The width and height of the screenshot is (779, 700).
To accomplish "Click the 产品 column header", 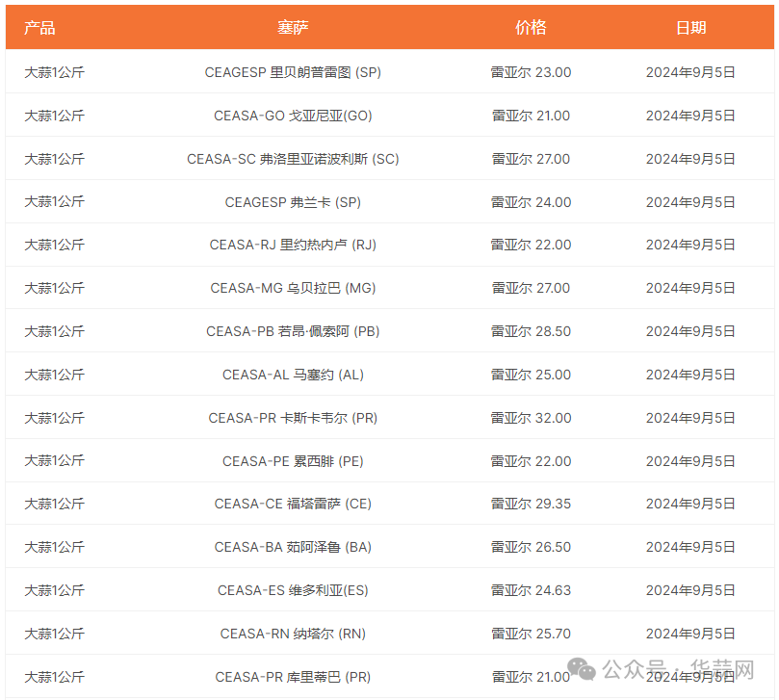I will (39, 27).
